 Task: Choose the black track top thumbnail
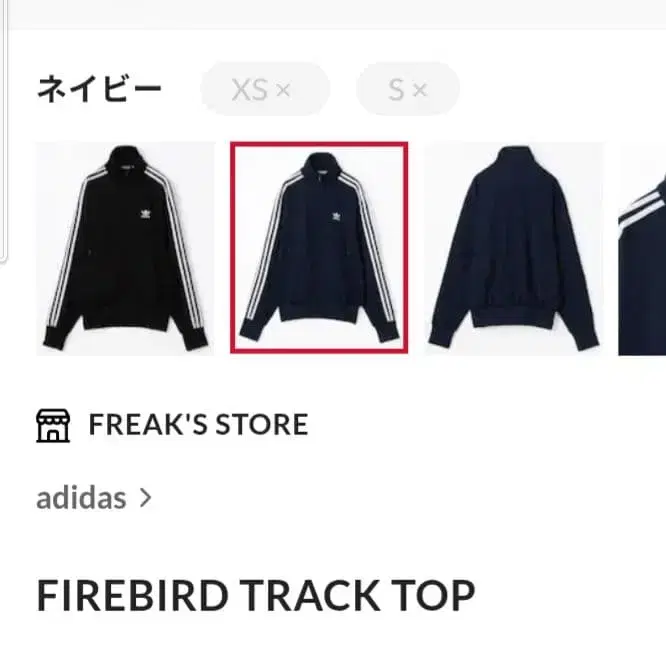[126, 248]
